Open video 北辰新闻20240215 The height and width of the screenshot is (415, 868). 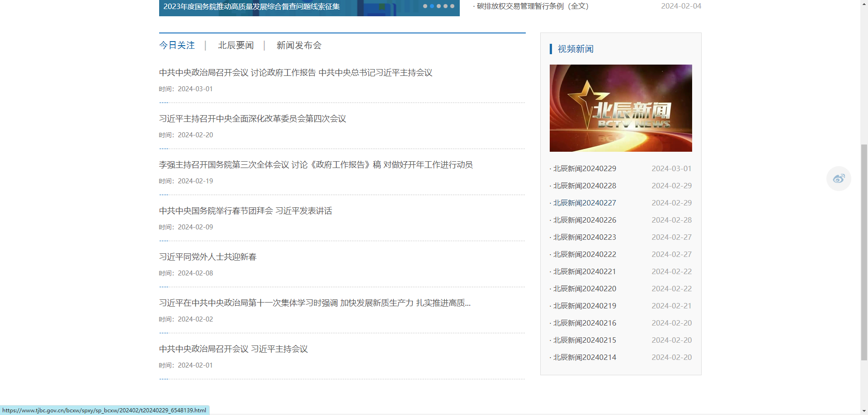585,340
